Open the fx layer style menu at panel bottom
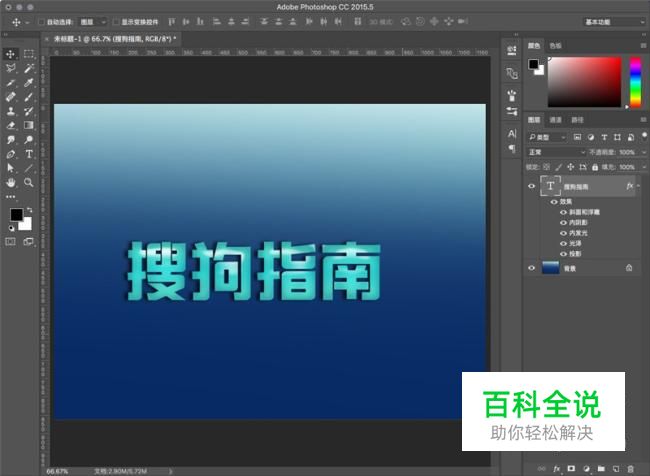650x476 pixels. (556, 469)
